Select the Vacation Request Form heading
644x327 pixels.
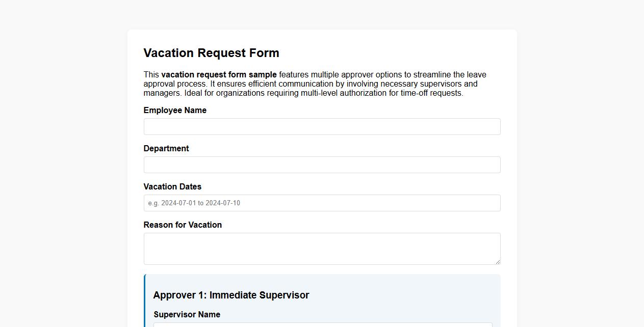point(211,53)
